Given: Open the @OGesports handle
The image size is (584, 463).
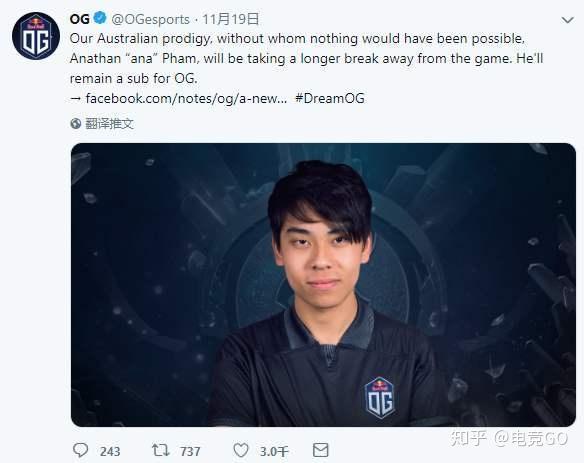Looking at the screenshot, I should 150,19.
